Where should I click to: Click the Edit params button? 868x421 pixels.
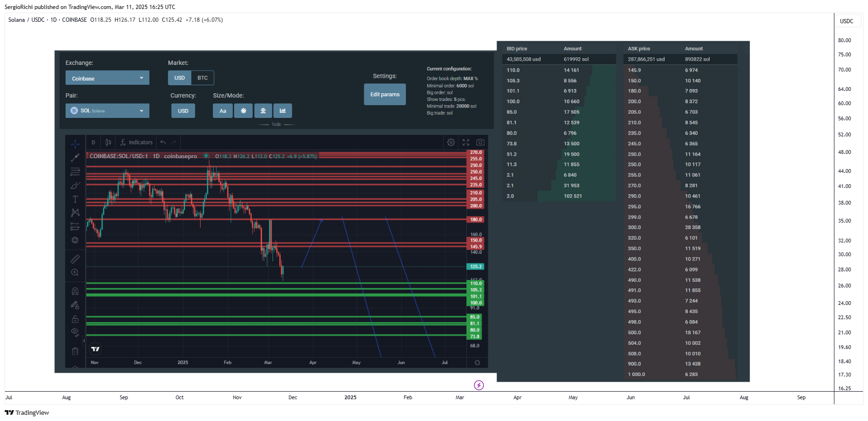(385, 94)
